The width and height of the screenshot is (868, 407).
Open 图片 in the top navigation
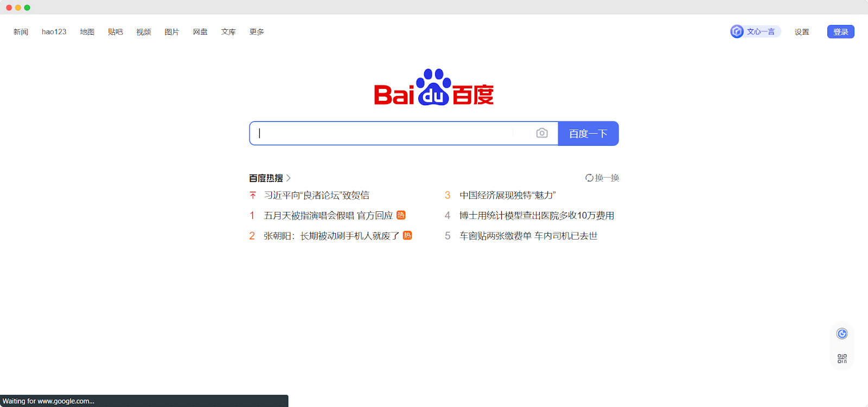click(171, 32)
